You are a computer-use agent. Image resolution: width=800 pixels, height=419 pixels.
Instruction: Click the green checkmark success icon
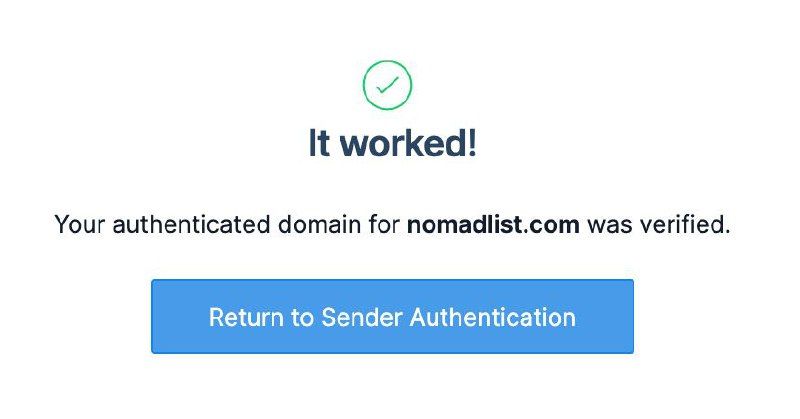coord(387,86)
